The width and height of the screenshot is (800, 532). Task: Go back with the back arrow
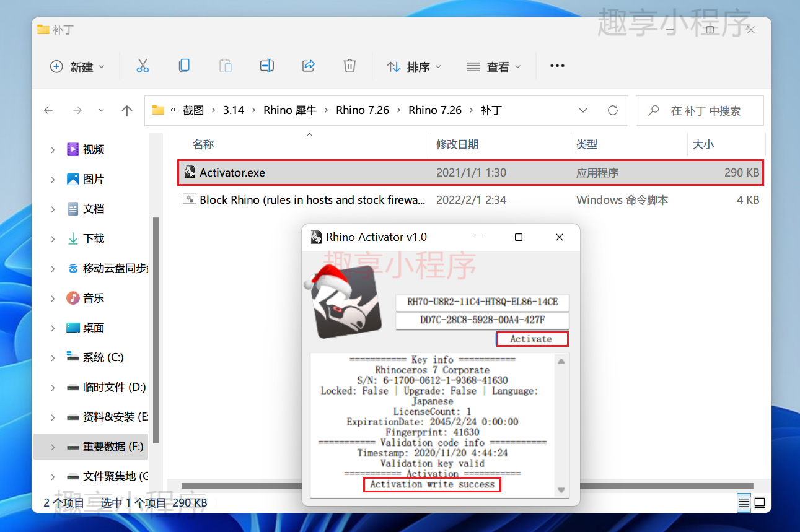point(48,110)
